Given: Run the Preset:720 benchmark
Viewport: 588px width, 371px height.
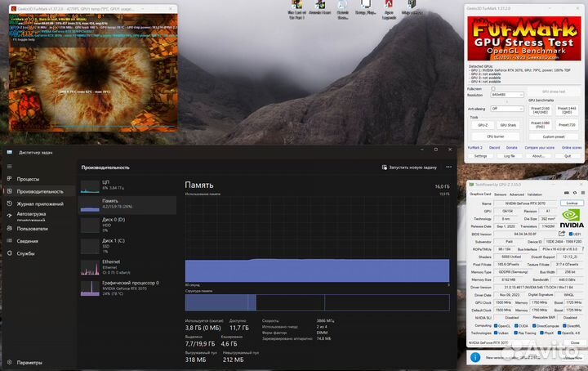Looking at the screenshot, I should [x=567, y=124].
